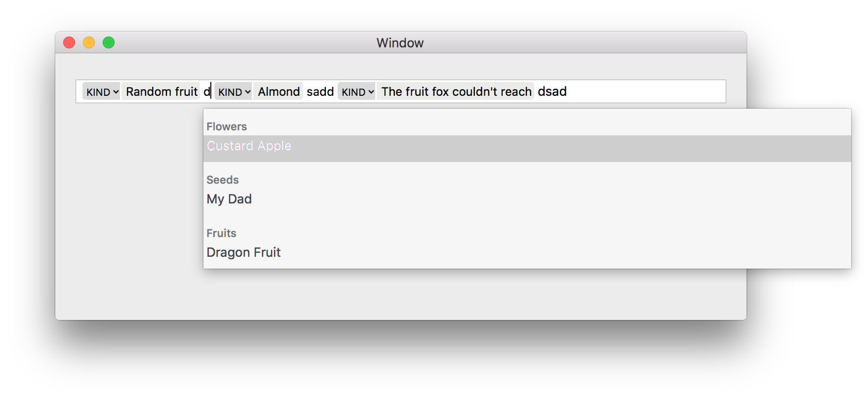This screenshot has height=399, width=868.
Task: Choose Dragon Fruit from the Fruits group
Action: [527, 252]
